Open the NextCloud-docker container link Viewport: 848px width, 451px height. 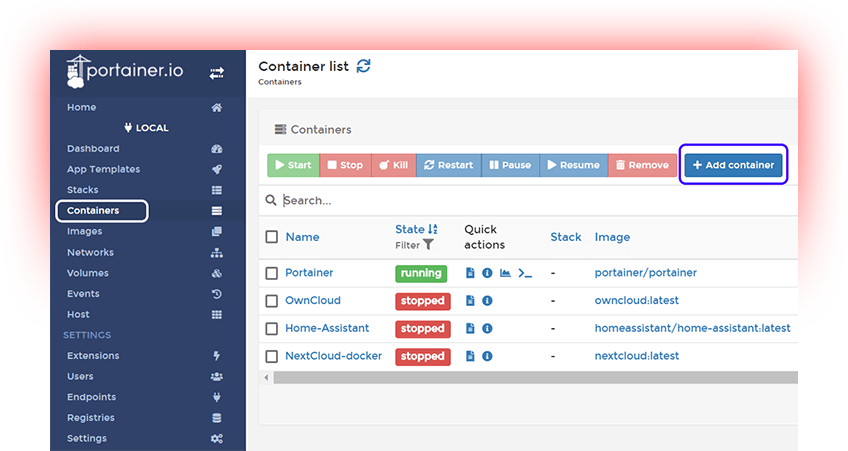point(333,356)
